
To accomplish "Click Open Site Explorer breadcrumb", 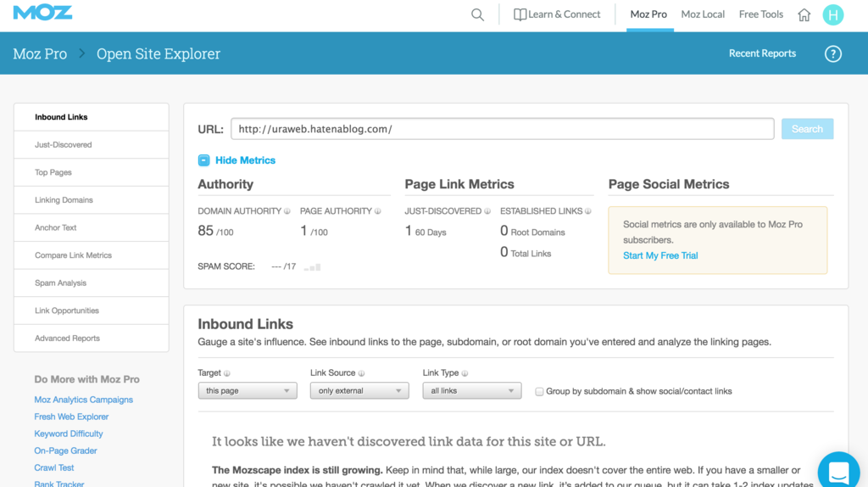I will pos(159,53).
